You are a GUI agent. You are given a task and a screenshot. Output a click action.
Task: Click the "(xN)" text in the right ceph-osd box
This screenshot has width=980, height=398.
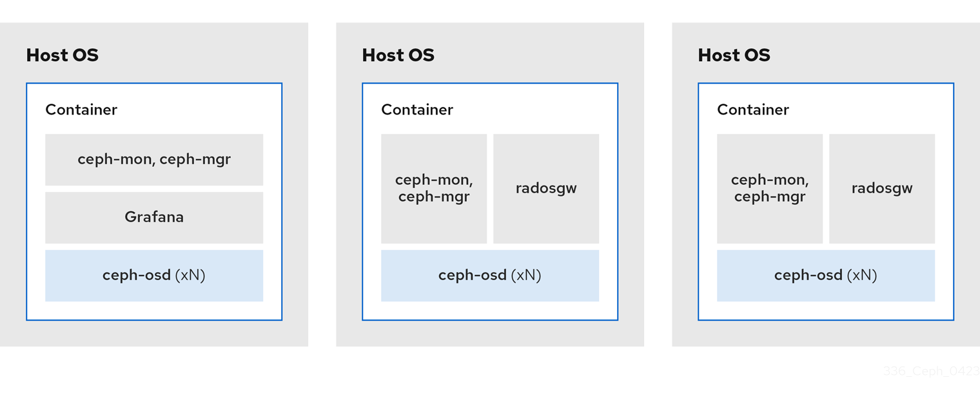[x=862, y=276]
